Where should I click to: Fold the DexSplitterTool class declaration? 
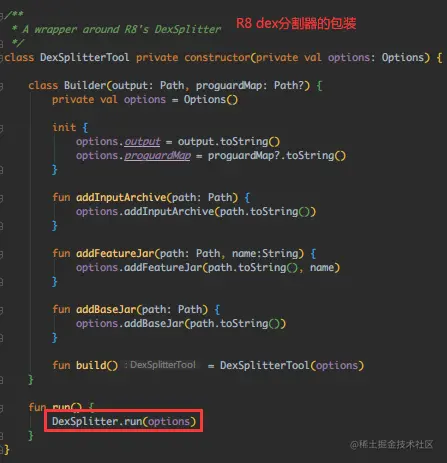click(x=2, y=58)
